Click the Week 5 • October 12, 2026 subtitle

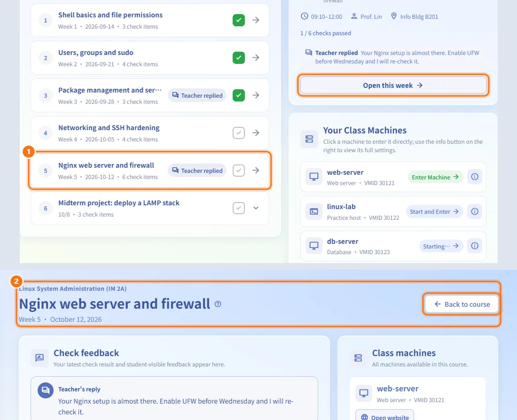pyautogui.click(x=60, y=319)
